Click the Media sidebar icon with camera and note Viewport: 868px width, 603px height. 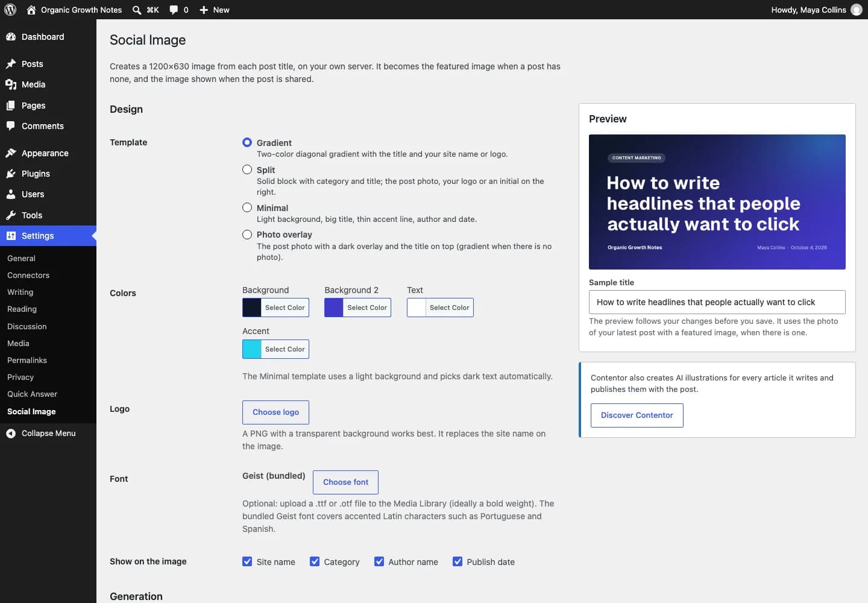11,84
